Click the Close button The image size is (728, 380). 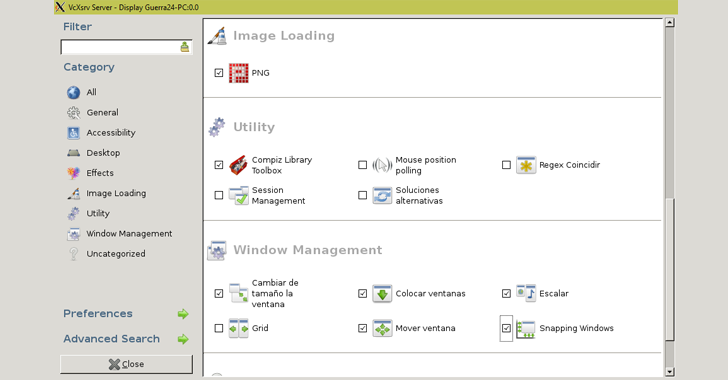coord(126,364)
